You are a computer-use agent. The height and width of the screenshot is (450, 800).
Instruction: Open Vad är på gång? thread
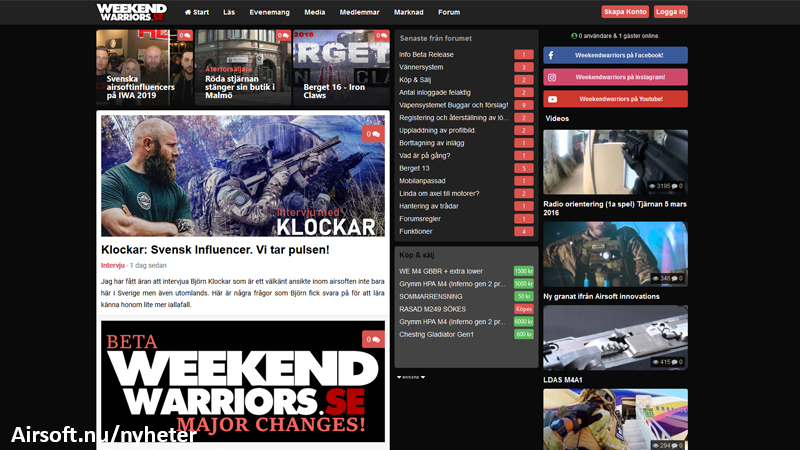[424, 156]
